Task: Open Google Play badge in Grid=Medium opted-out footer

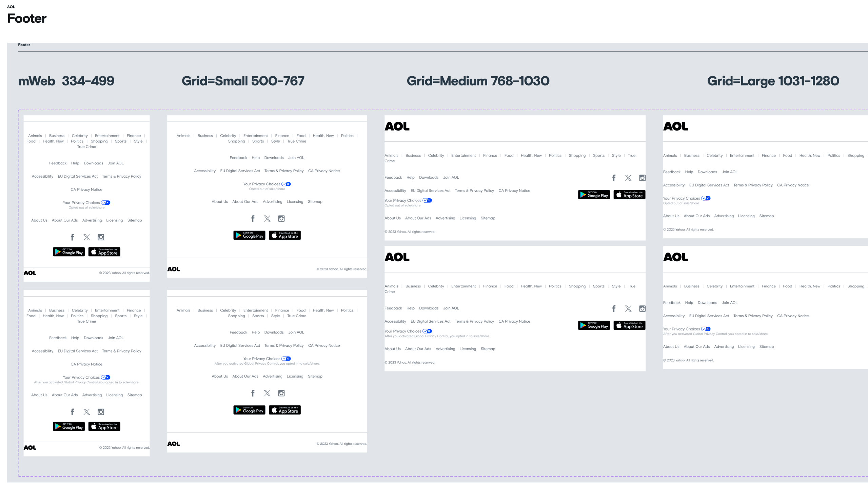Action: [x=594, y=195]
